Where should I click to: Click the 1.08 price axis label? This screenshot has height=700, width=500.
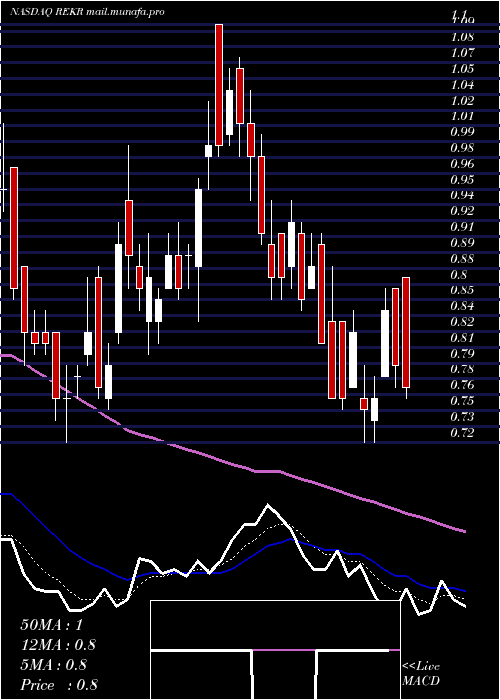pos(462,37)
